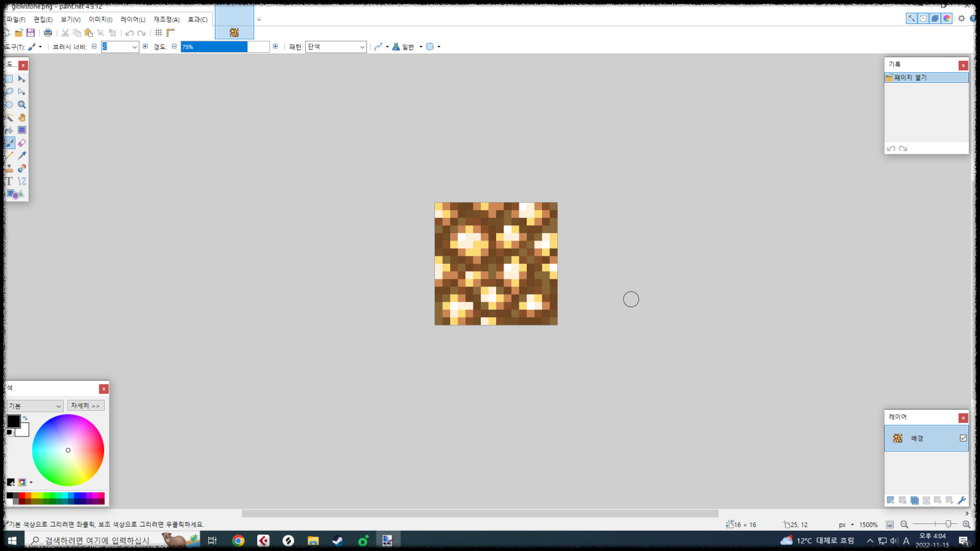Image resolution: width=980 pixels, height=551 pixels.
Task: Select the Paint Bucket tool
Action: click(9, 130)
